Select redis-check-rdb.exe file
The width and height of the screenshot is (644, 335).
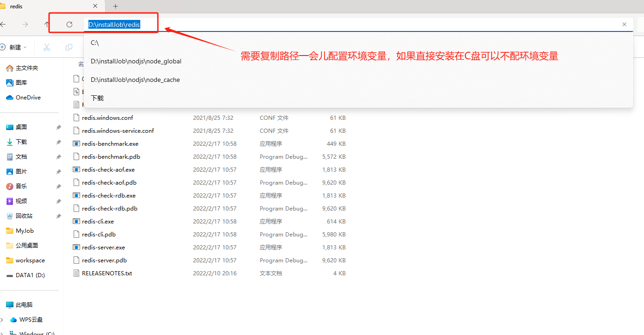tap(109, 196)
